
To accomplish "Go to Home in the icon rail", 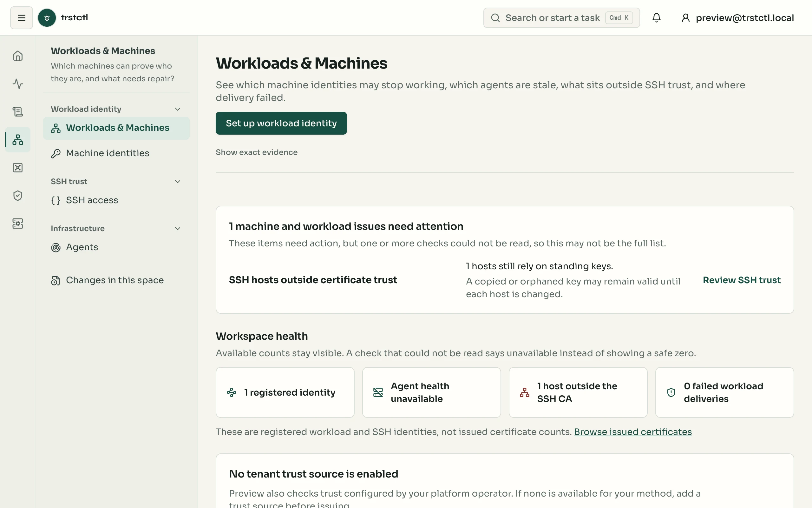I will click(x=18, y=56).
